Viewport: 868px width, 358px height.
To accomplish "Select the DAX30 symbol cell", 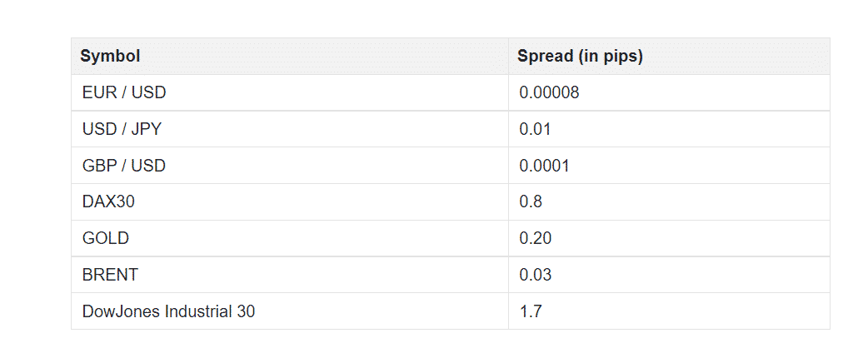I will [290, 202].
